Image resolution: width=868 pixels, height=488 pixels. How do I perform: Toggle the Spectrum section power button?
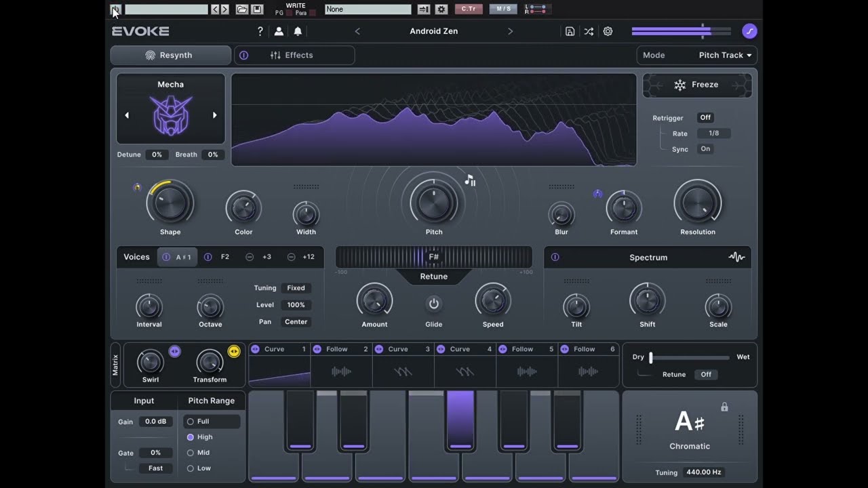[555, 258]
